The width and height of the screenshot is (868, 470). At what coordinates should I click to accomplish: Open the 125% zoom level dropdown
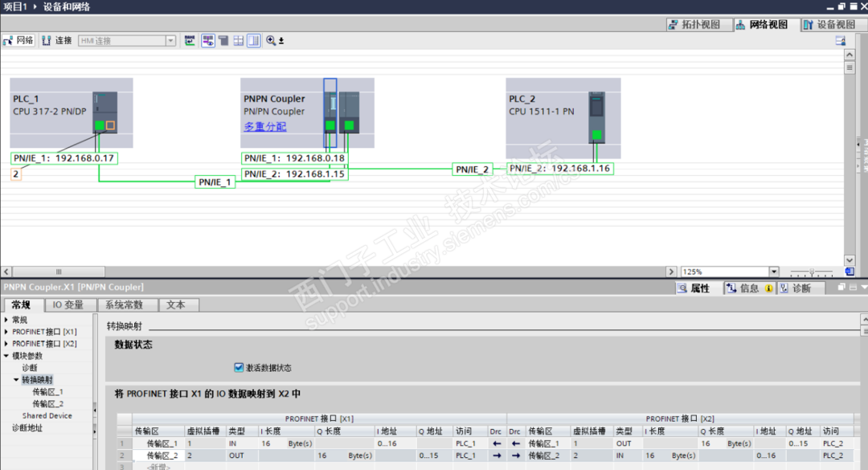pos(774,272)
